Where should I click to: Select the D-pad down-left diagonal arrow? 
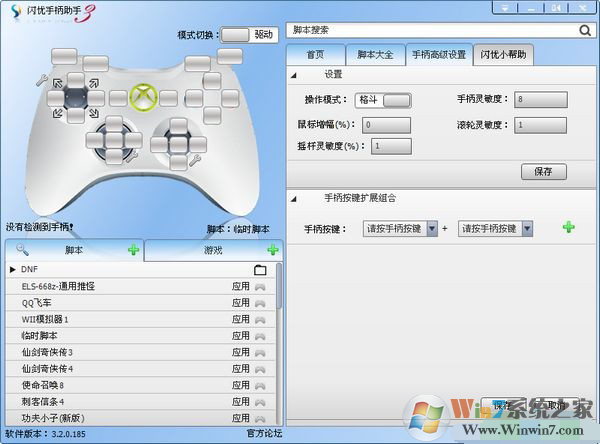click(58, 113)
